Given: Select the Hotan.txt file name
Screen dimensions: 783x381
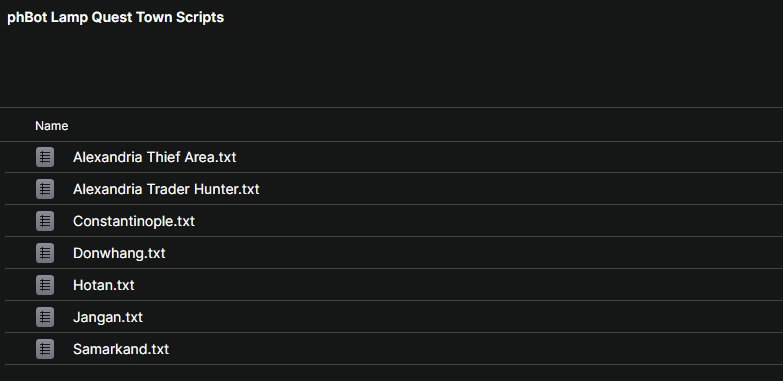Looking at the screenshot, I should click(x=103, y=285).
